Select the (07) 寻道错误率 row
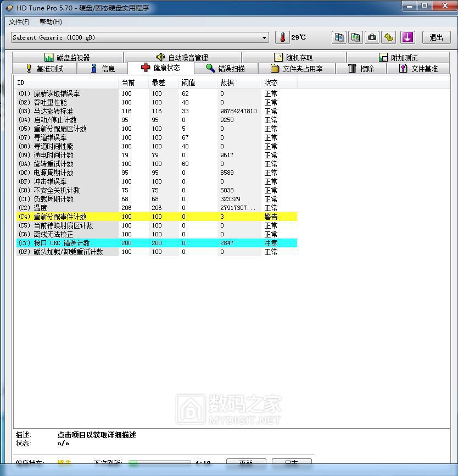 point(157,137)
